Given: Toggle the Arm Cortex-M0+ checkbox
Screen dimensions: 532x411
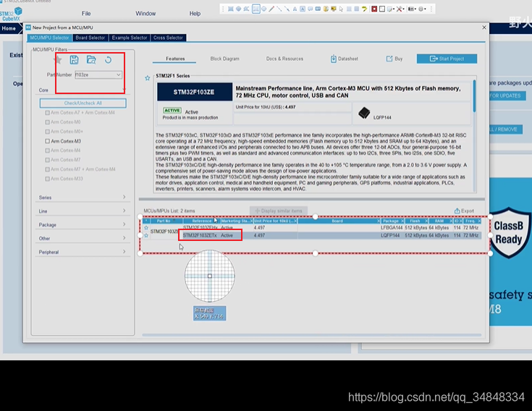Looking at the screenshot, I should pos(48,132).
